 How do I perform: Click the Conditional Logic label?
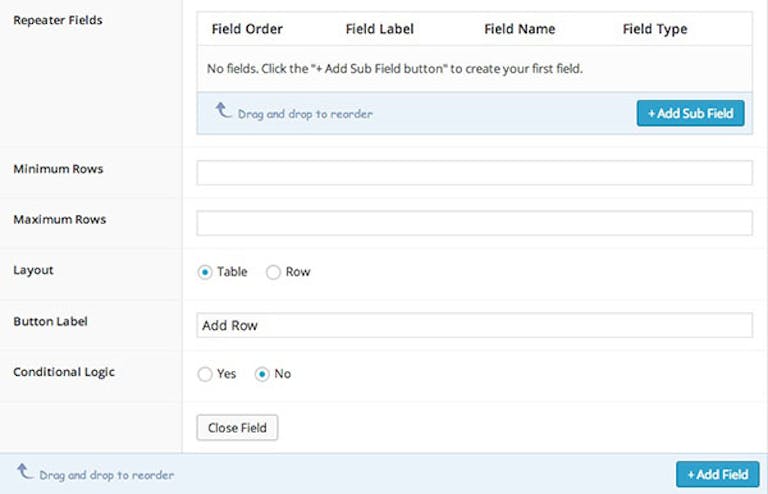click(x=64, y=372)
